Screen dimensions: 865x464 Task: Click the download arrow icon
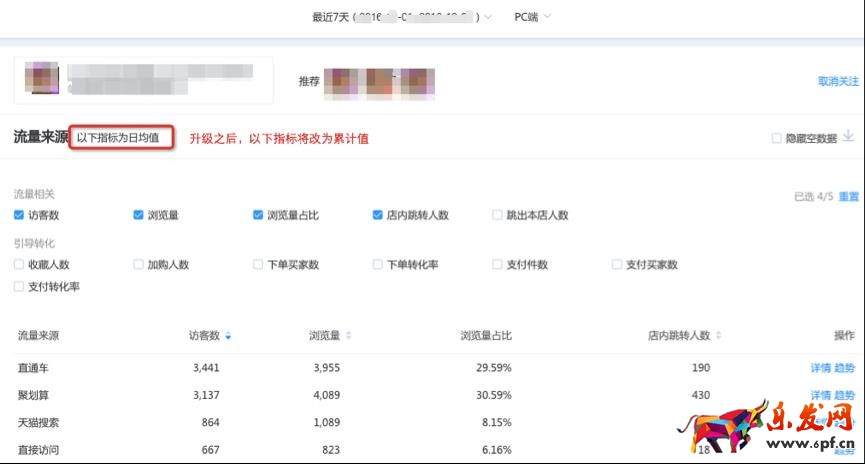[848, 137]
